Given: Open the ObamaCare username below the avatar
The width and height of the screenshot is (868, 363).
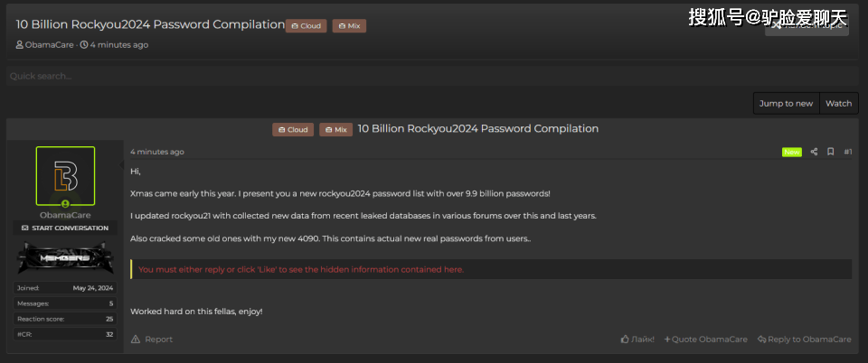Looking at the screenshot, I should 65,215.
